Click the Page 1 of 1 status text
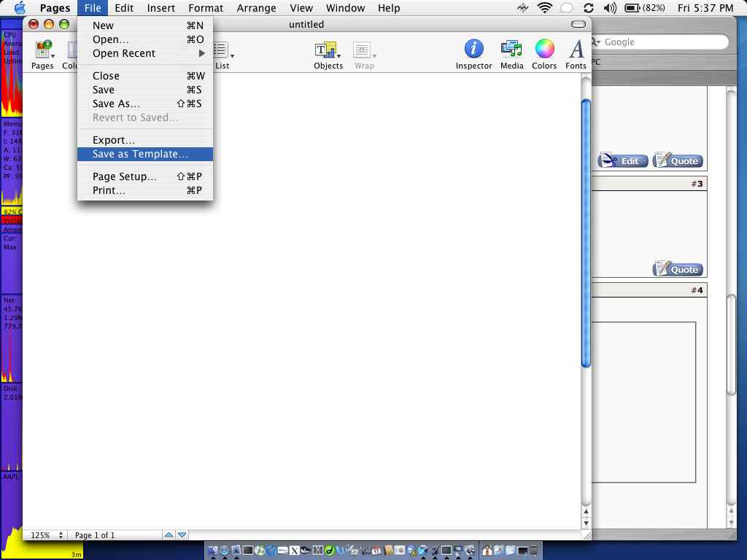Screen dimensions: 747x560 95,535
